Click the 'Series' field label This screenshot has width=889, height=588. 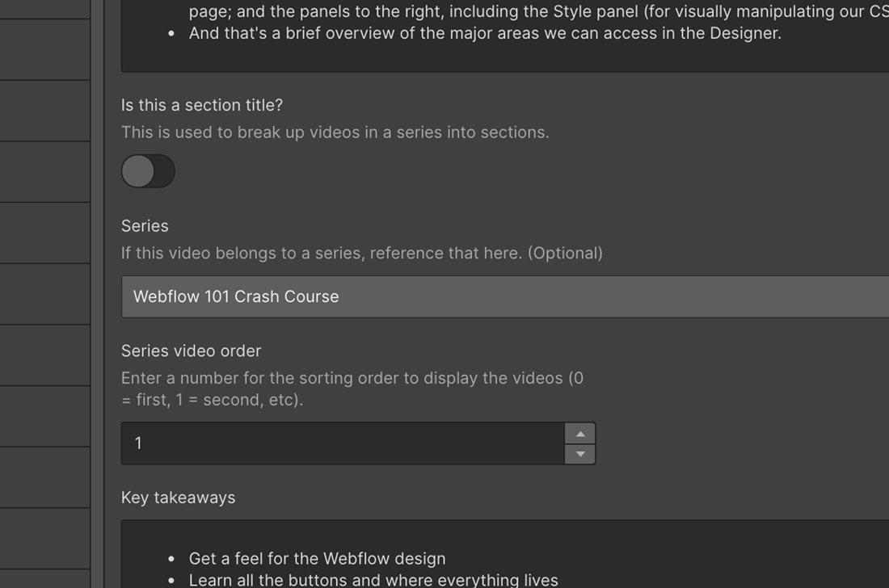point(145,225)
